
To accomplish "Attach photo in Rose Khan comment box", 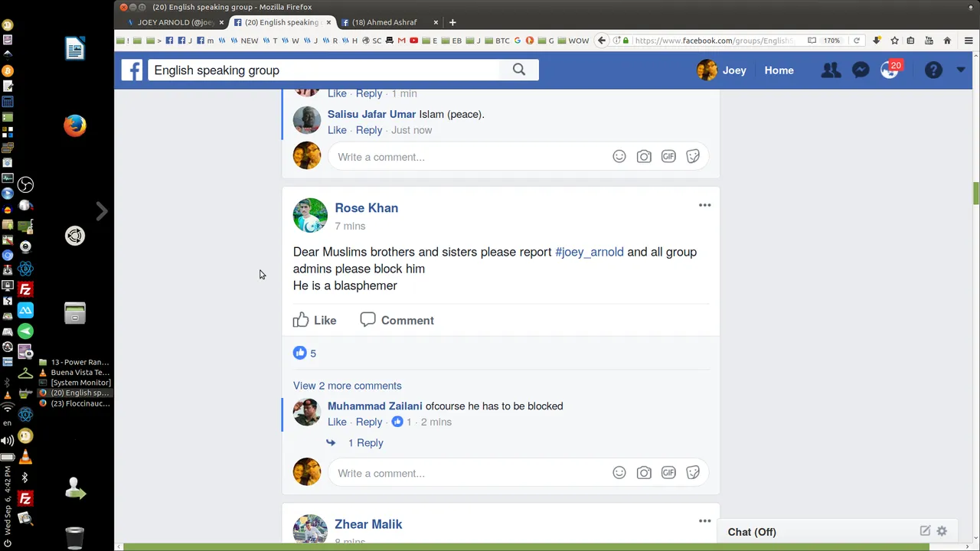I will click(x=644, y=473).
